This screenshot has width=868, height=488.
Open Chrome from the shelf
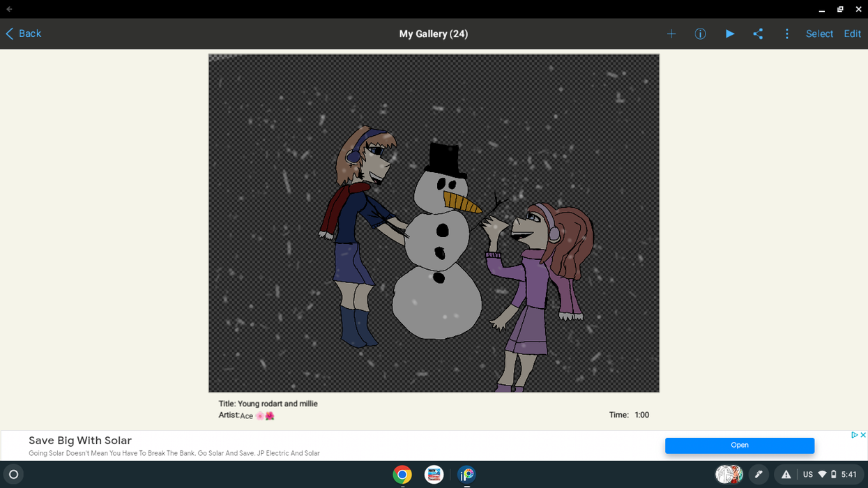click(402, 475)
